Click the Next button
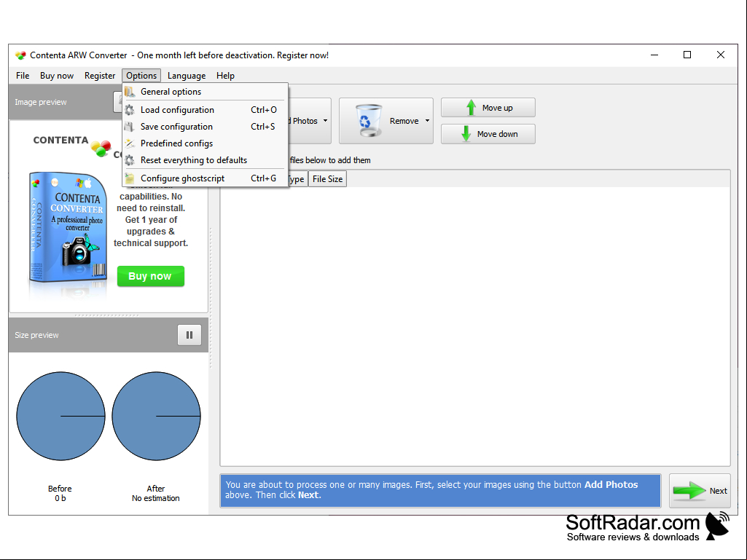 point(700,491)
